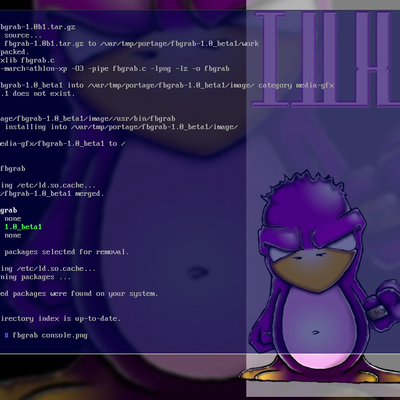Viewport: 400px width, 400px height.
Task: Click the 'ning packages ...' line
Action: [35, 277]
